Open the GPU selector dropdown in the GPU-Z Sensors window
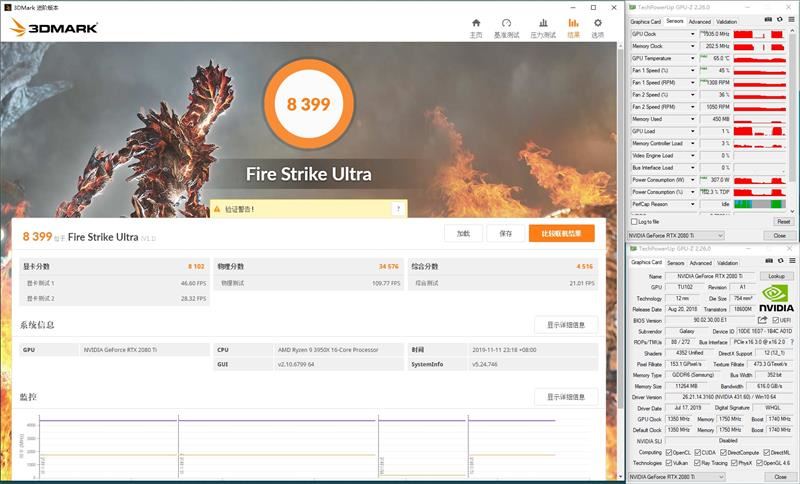This screenshot has width=800, height=484. point(676,236)
